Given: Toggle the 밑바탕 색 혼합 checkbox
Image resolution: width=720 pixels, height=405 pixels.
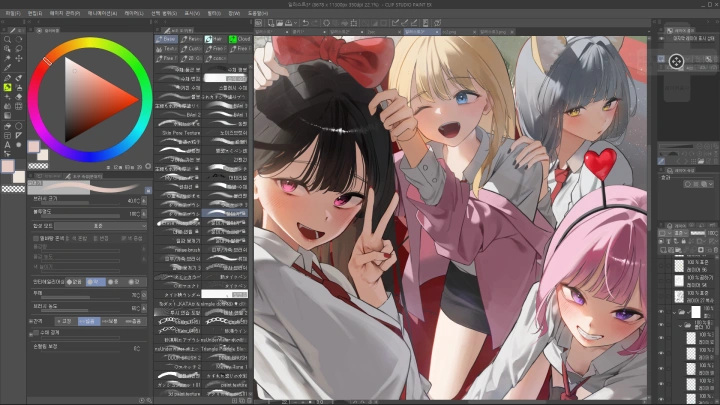Looking at the screenshot, I should (36, 238).
